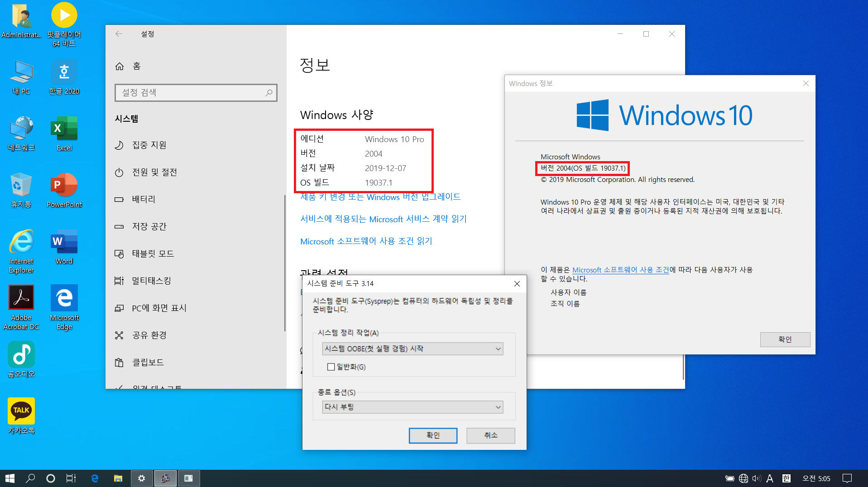
Task: Open 멀티태스킹 settings page
Action: click(x=195, y=281)
